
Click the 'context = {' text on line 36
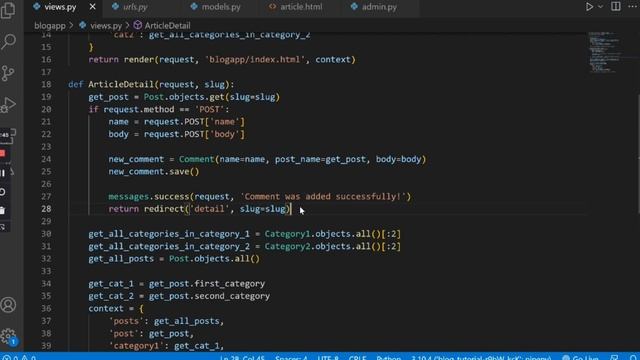click(116, 309)
